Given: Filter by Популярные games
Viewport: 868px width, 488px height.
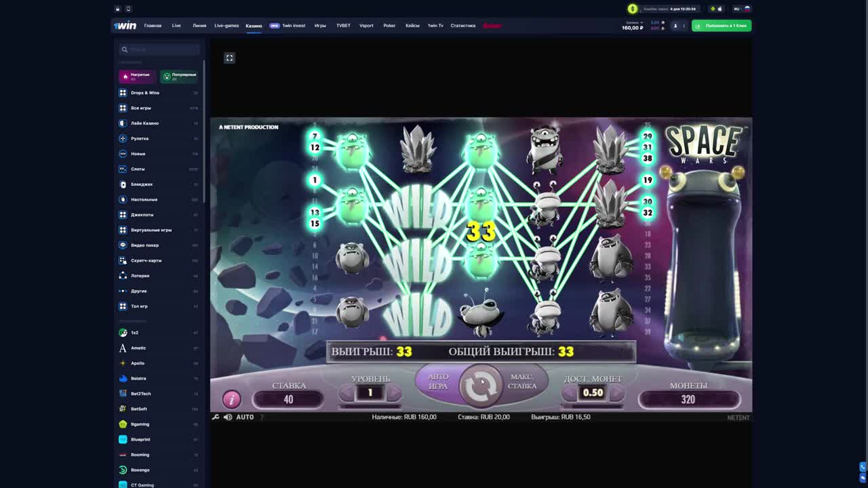Looking at the screenshot, I should (179, 77).
